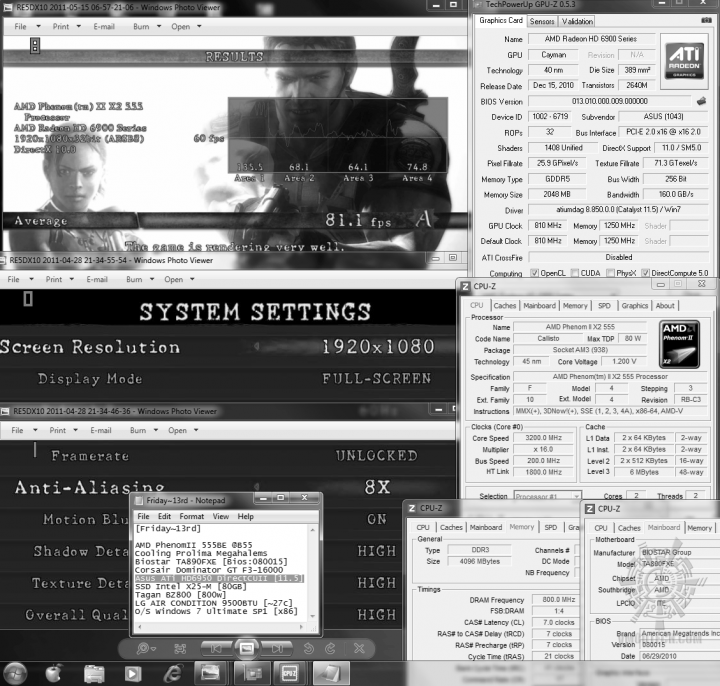Screen dimensions: 720x686
Task: Open Notepad Help menu
Action: coord(245,516)
